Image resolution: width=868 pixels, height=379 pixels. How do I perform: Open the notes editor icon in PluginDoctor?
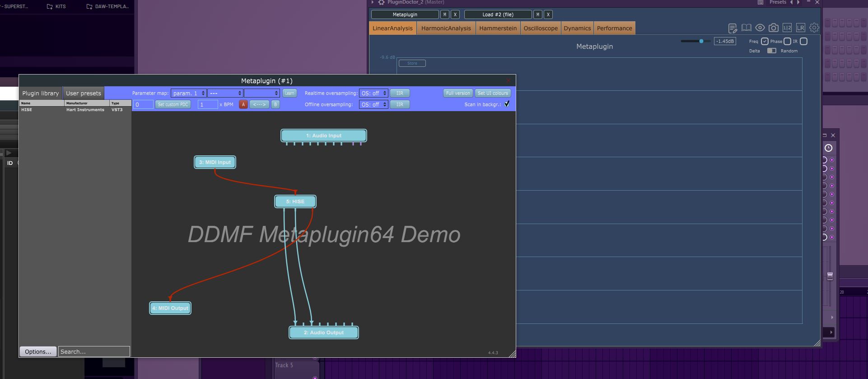733,28
